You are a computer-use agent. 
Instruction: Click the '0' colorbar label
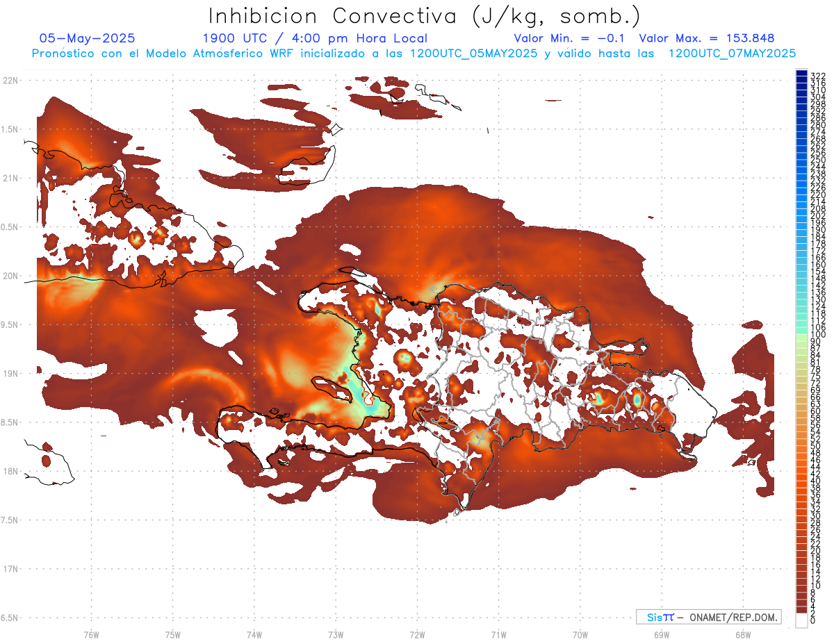click(814, 619)
